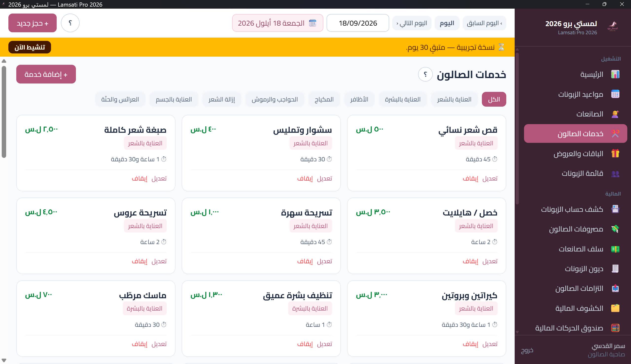The height and width of the screenshot is (364, 631).
Task: Click the اليوم today button
Action: (447, 23)
